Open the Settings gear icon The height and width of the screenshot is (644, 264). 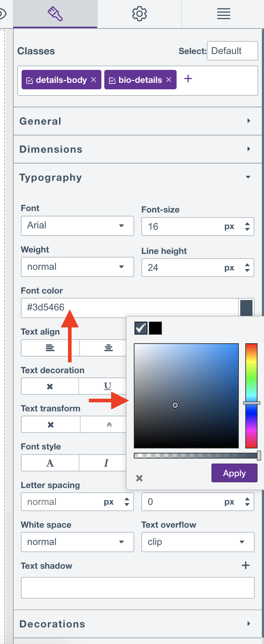tap(139, 14)
